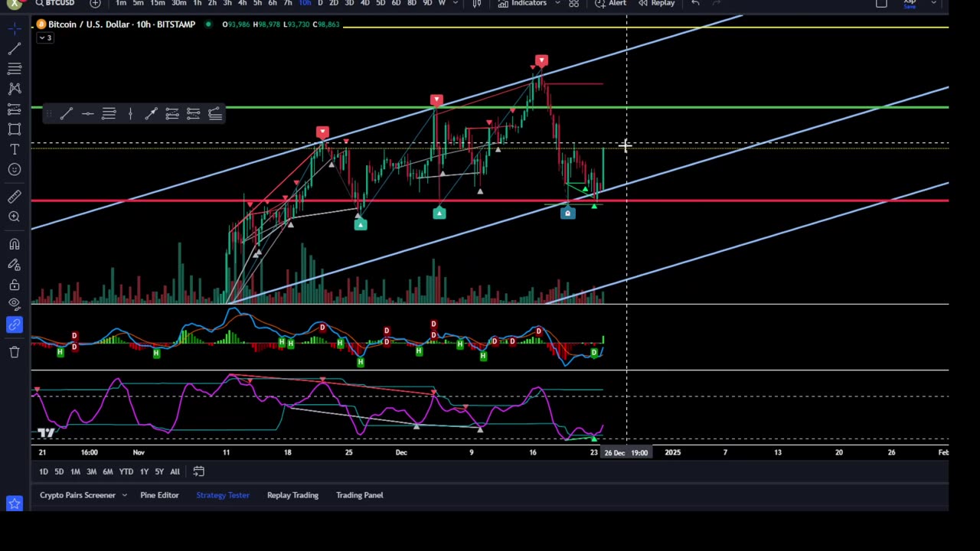This screenshot has height=551, width=980.
Task: Select the trend line drawing tool
Action: pos(15,49)
